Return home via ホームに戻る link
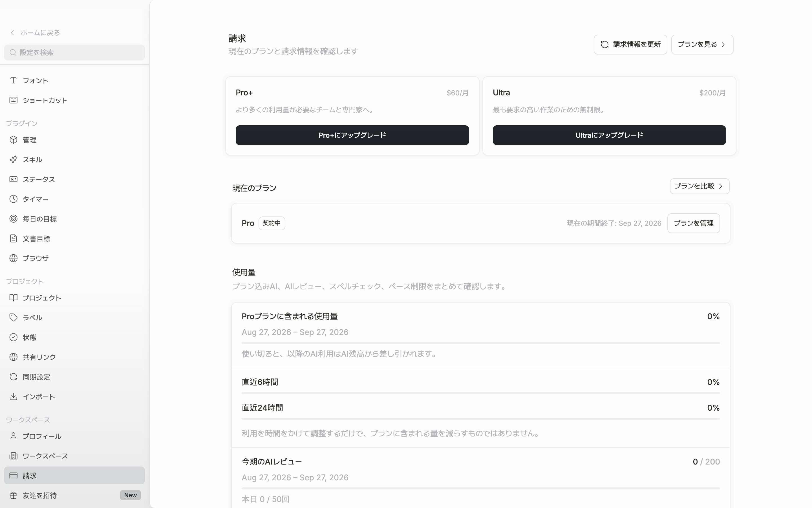812x508 pixels. tap(40, 32)
